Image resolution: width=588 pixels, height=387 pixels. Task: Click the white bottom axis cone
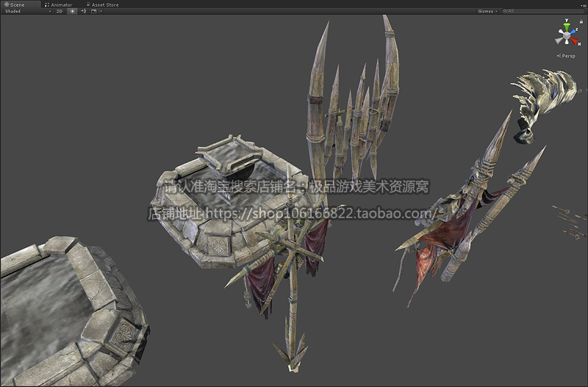point(567,42)
